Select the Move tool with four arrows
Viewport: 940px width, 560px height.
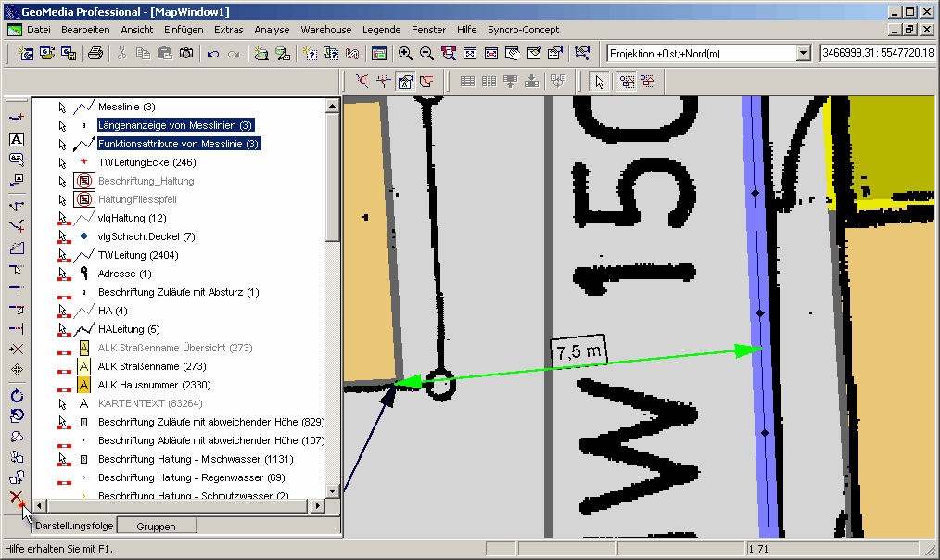(x=16, y=370)
